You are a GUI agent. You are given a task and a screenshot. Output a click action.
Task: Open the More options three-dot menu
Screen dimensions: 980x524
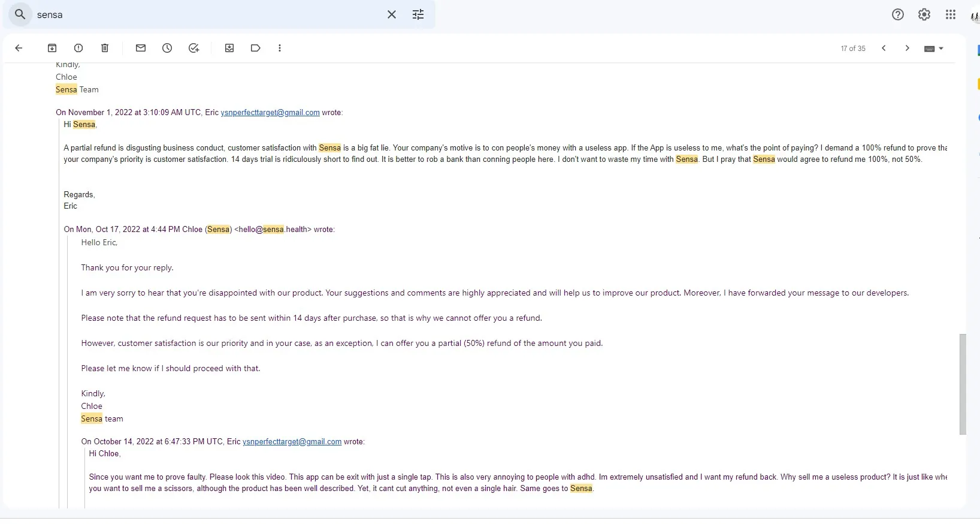coord(280,48)
